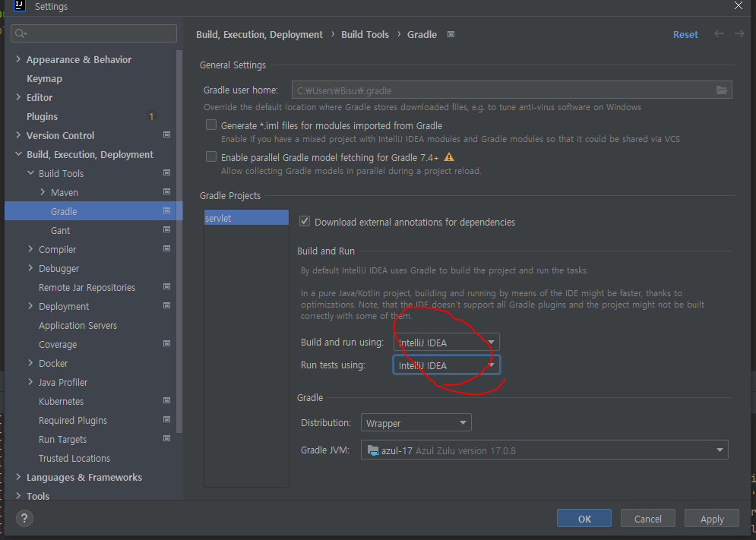The height and width of the screenshot is (540, 756).
Task: Confirm settings with OK button
Action: click(584, 519)
